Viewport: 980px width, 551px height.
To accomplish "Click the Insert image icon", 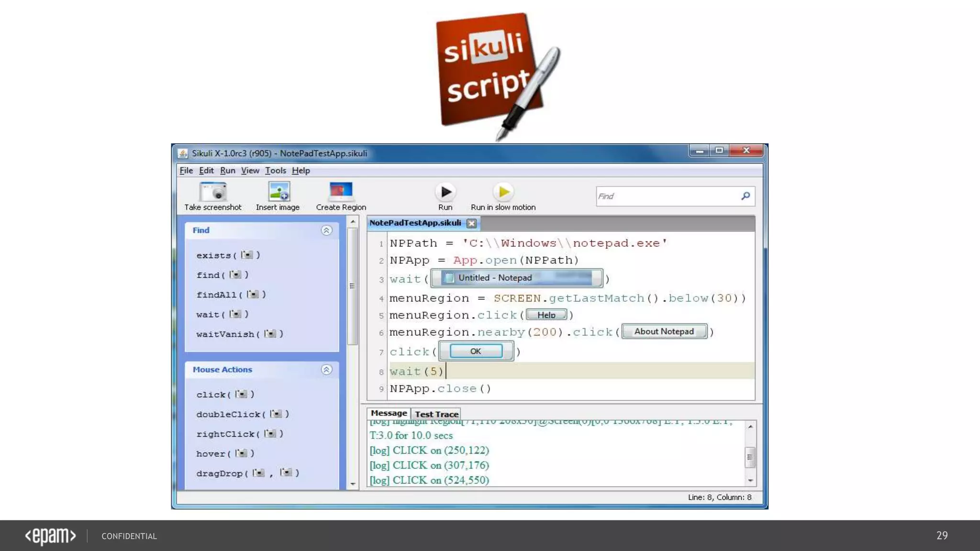I will pos(278,192).
